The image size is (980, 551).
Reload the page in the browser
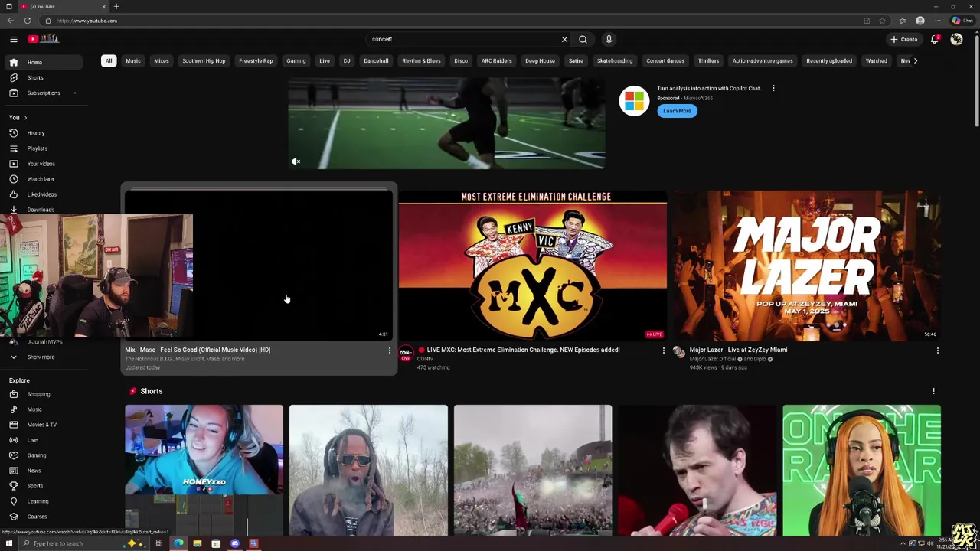[28, 21]
